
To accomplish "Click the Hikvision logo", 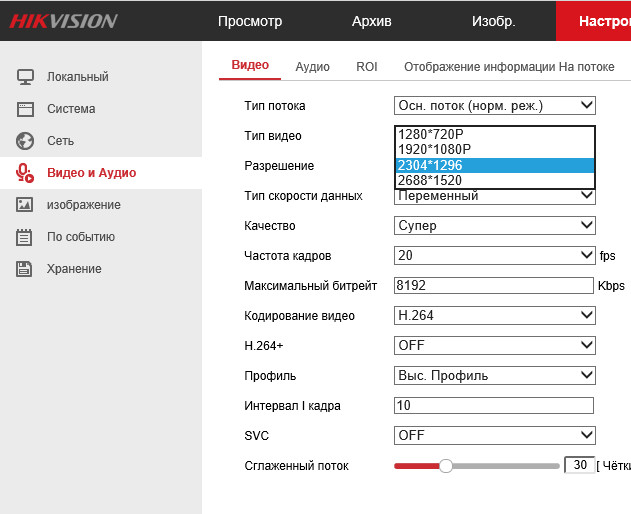I will 65,21.
